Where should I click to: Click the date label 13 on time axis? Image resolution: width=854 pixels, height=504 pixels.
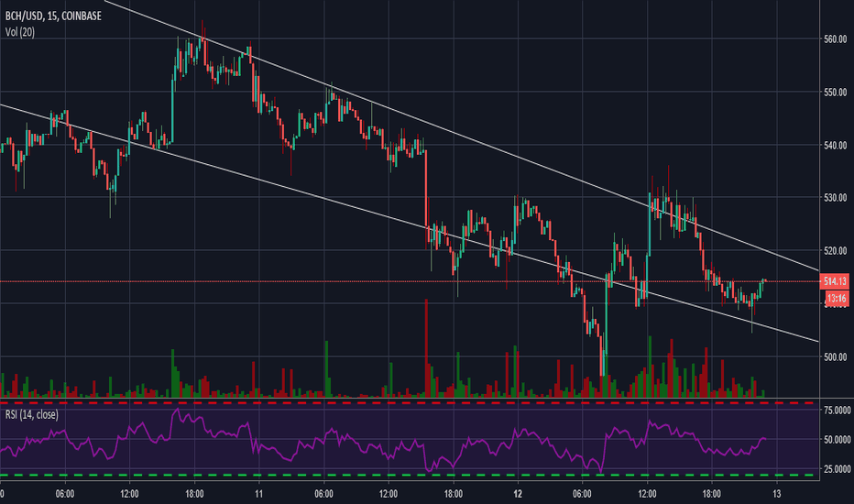(x=777, y=494)
